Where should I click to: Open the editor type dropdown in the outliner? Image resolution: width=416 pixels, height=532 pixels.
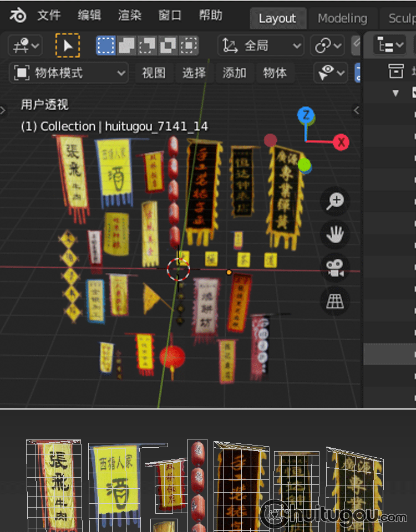(x=389, y=45)
